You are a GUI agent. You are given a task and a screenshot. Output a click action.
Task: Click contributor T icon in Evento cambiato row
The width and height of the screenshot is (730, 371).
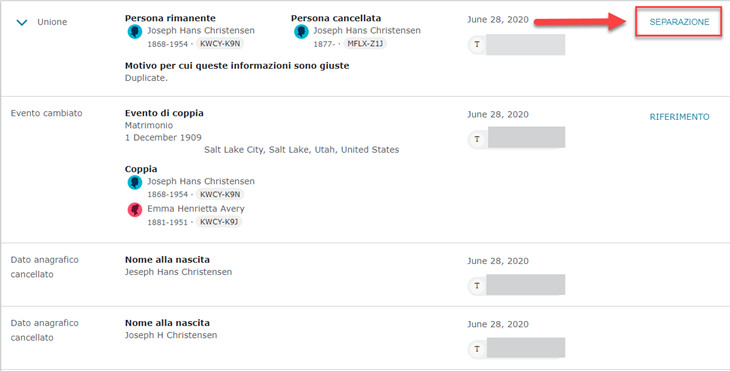tap(477, 139)
